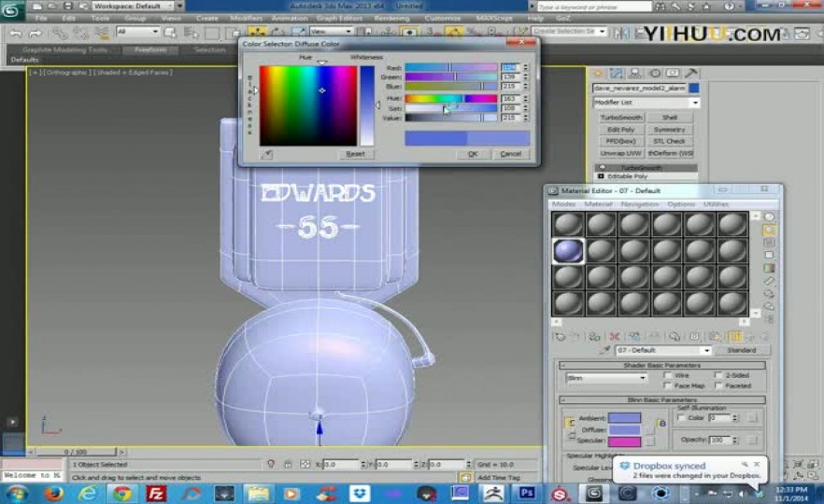Open FileZilla from the Windows taskbar
The width and height of the screenshot is (824, 504).
(156, 494)
